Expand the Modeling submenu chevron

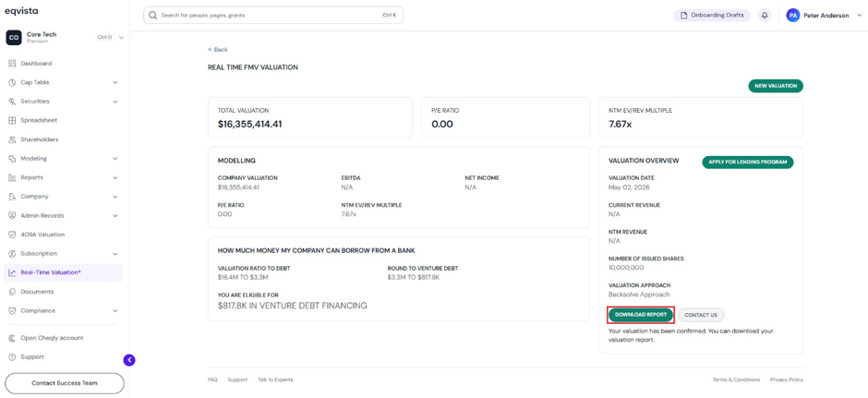(x=115, y=158)
